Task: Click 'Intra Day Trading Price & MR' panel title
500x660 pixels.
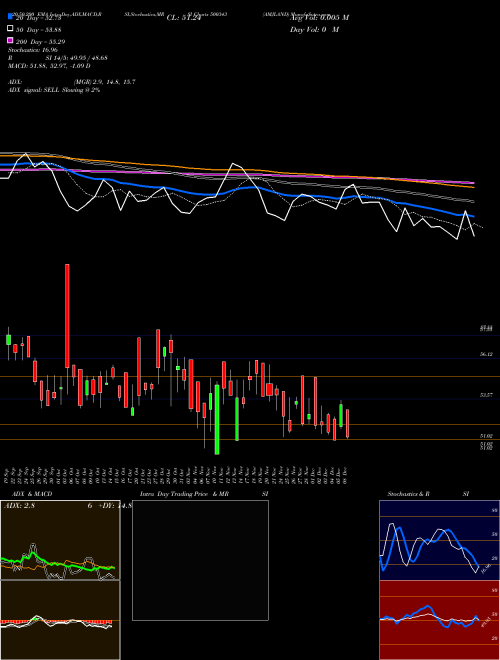Action: tap(184, 494)
